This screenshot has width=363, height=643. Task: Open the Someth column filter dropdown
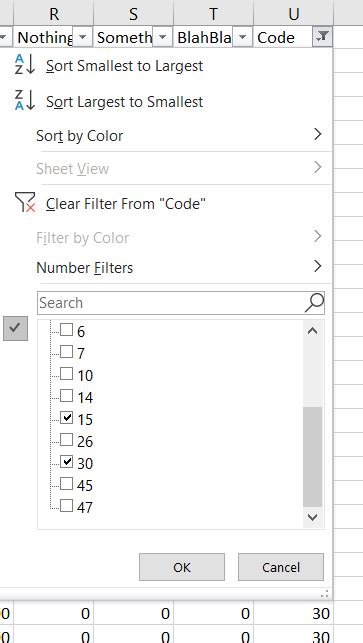coord(162,37)
